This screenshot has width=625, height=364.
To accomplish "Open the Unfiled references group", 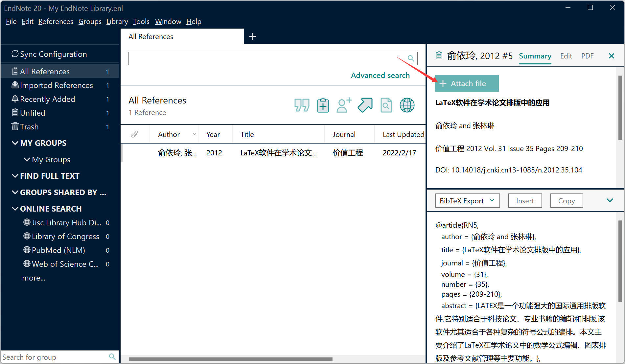I will coord(60,113).
